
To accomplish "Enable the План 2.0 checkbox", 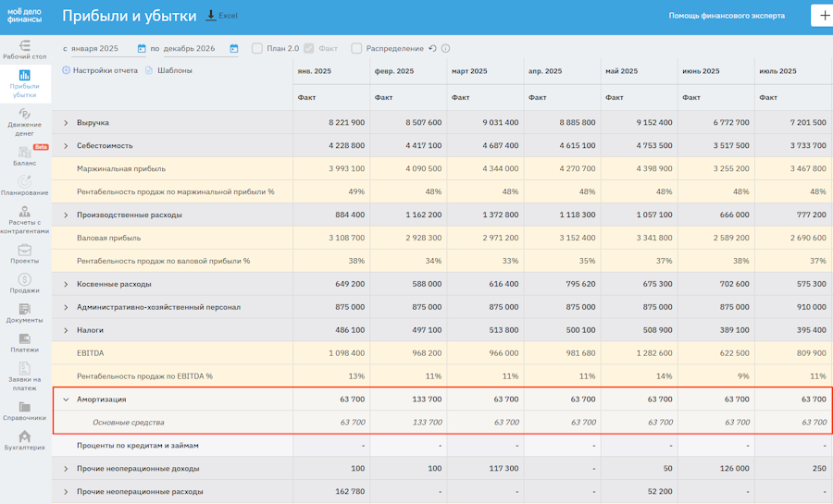I will (257, 48).
